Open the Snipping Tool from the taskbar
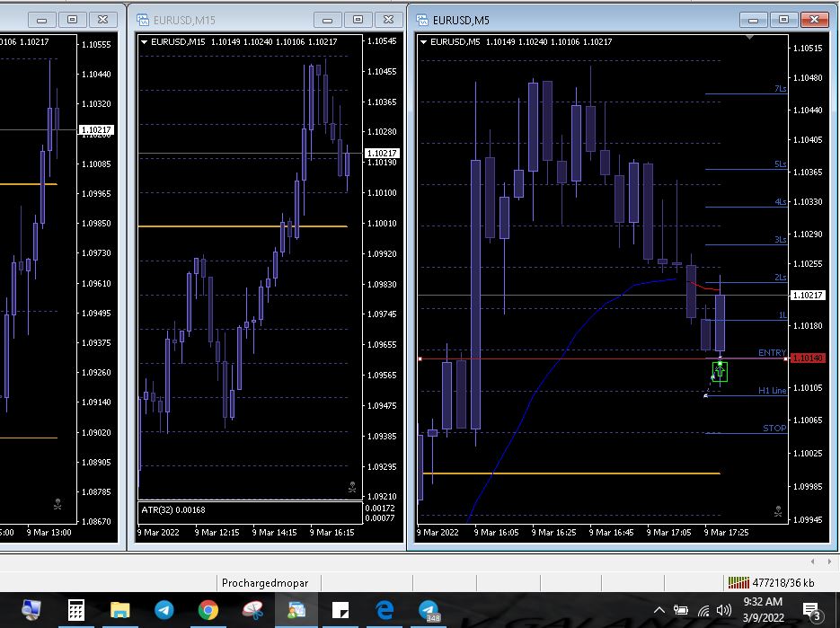Screen dimensions: 840x628 (252, 611)
